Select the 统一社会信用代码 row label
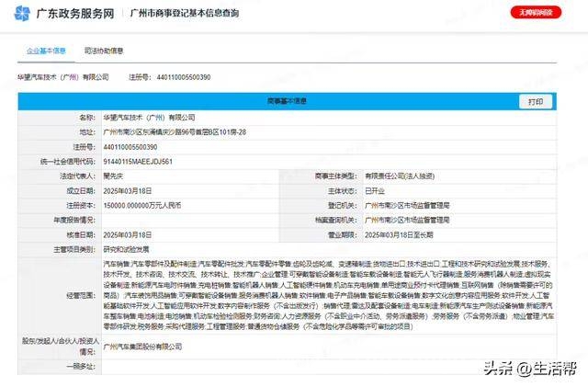Viewport: 588px width, 387px height. point(68,162)
